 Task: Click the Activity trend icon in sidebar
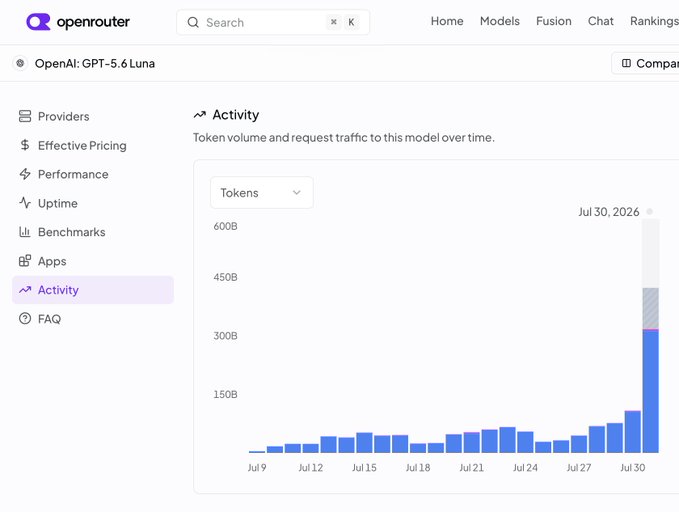25,290
